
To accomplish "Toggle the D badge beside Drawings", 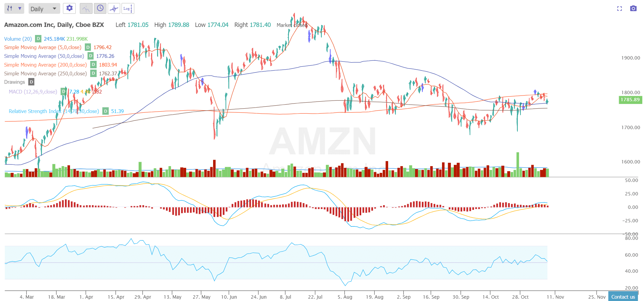I will pyautogui.click(x=31, y=82).
